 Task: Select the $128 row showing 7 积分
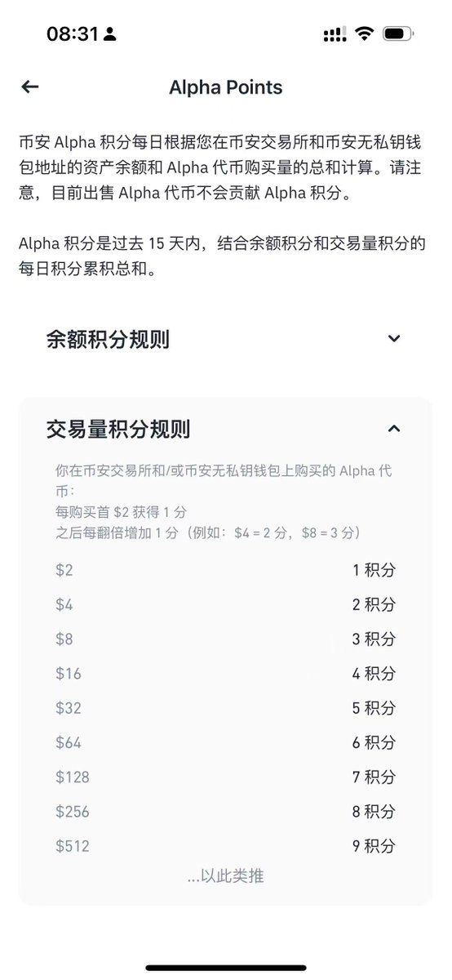[225, 777]
